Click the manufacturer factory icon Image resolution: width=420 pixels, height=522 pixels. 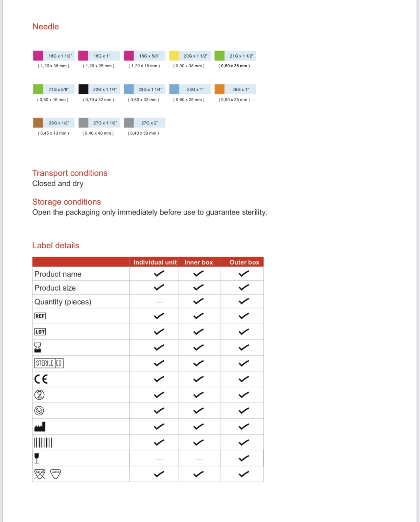[x=40, y=427]
